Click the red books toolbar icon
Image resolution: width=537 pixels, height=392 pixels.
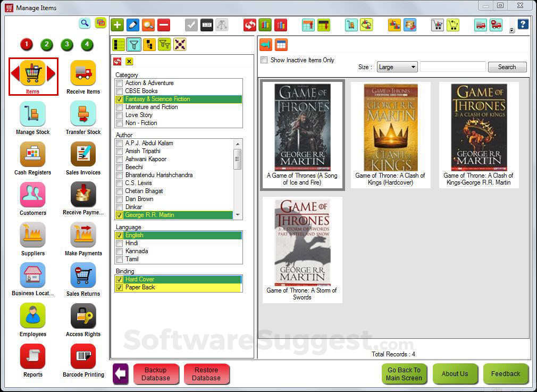coord(281,25)
